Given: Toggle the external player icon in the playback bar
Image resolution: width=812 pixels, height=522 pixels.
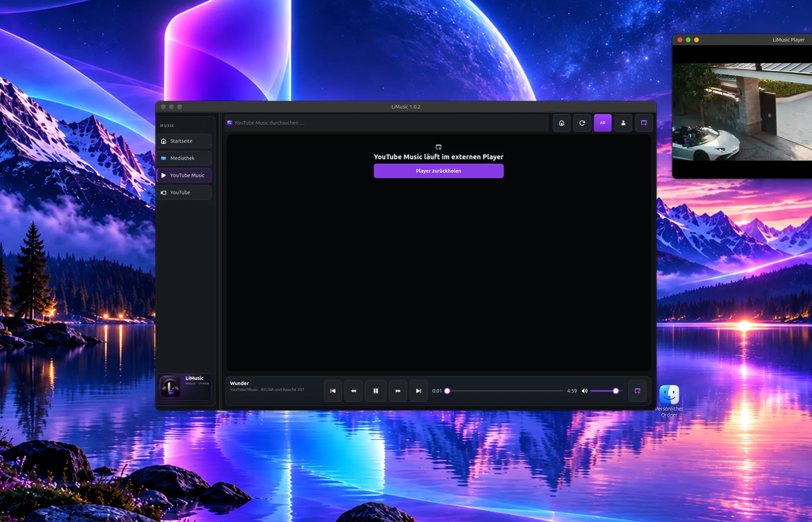Looking at the screenshot, I should click(638, 391).
